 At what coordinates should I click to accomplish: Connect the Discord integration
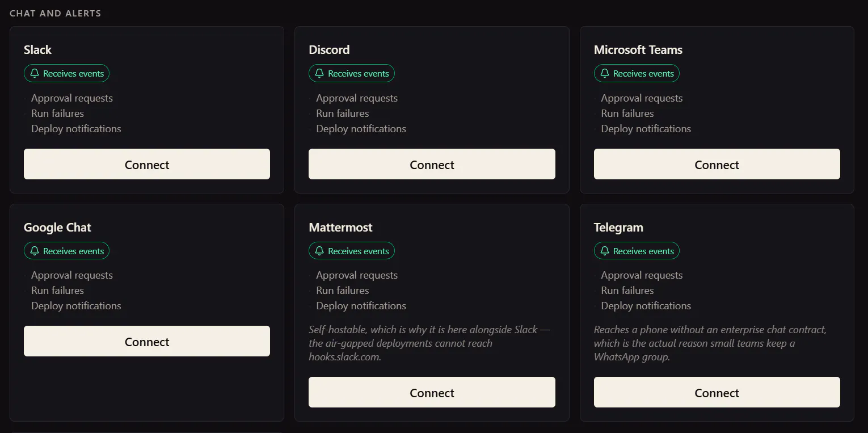432,164
